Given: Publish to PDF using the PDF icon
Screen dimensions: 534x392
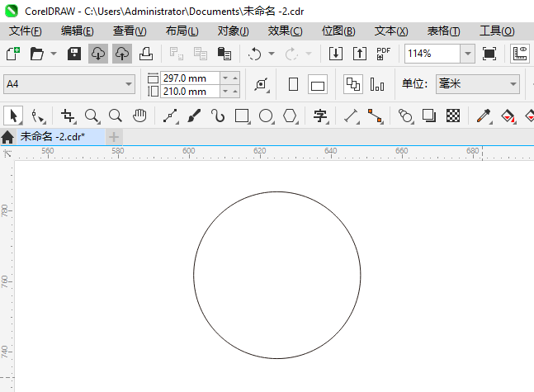Looking at the screenshot, I should [384, 54].
